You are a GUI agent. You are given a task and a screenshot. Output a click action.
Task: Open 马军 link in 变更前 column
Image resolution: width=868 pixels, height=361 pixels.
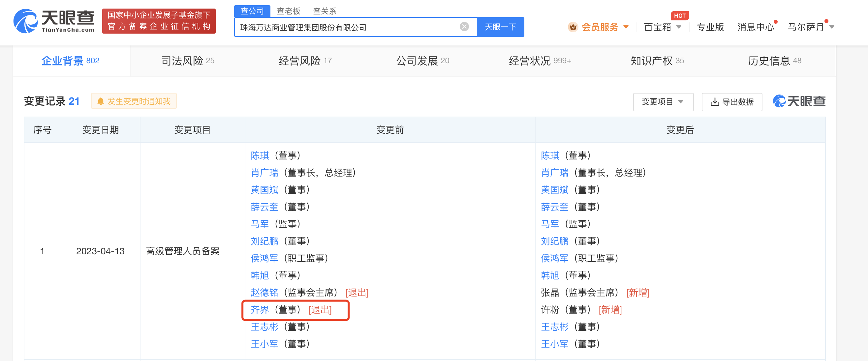(260, 224)
